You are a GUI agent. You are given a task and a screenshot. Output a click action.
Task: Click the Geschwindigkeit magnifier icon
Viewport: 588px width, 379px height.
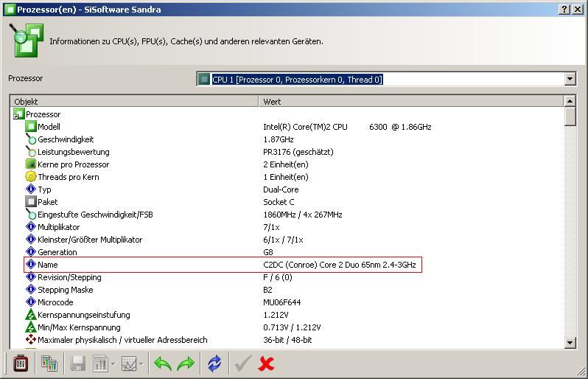(31, 139)
